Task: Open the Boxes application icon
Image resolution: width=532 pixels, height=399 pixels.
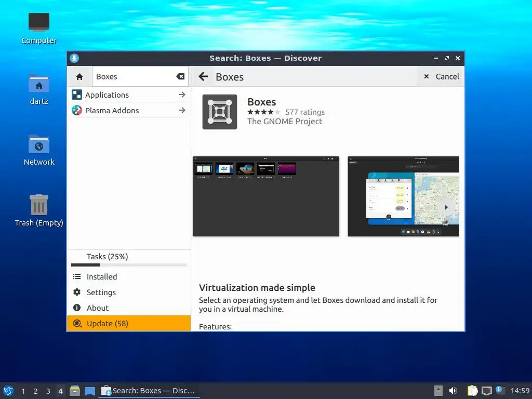Action: coord(220,112)
